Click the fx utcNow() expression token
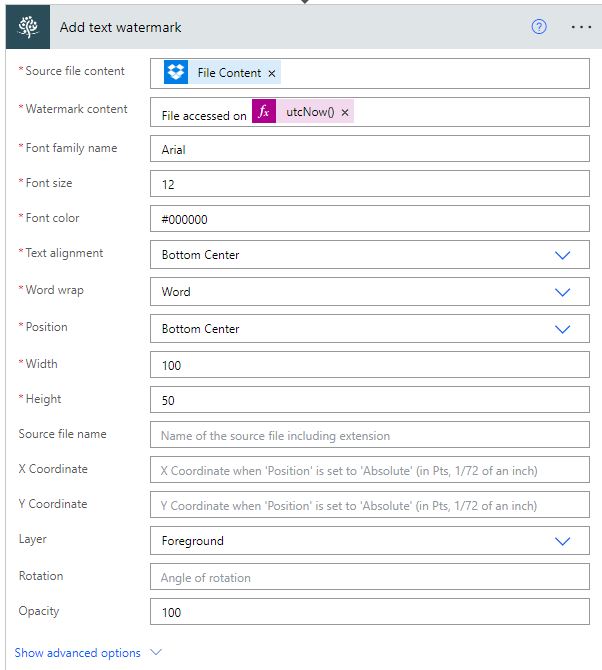 point(317,113)
